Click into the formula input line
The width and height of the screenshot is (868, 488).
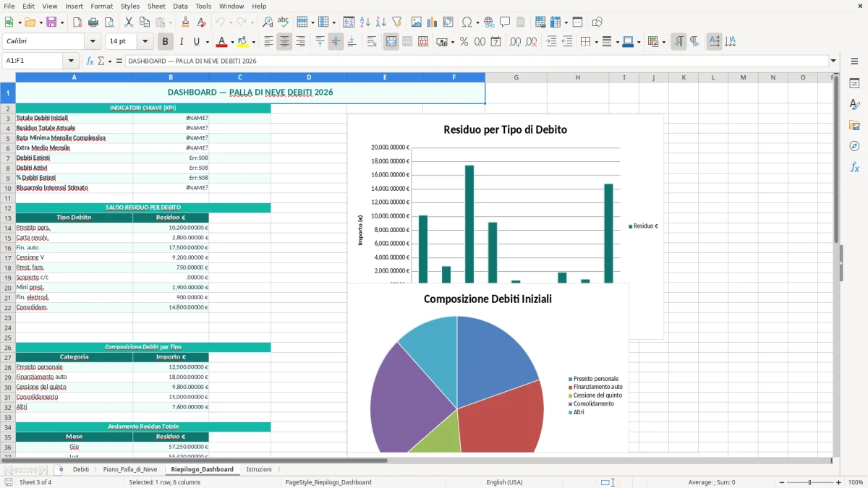coord(476,61)
